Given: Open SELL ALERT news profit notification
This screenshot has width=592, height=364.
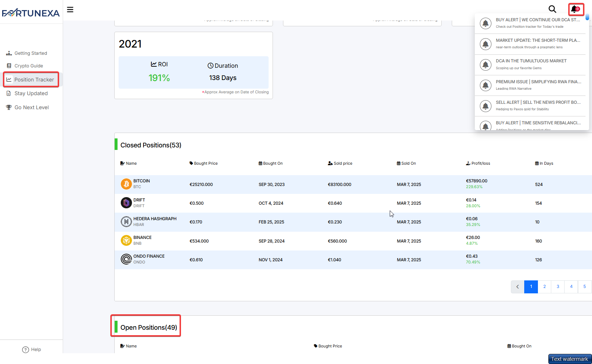Looking at the screenshot, I should pyautogui.click(x=530, y=106).
